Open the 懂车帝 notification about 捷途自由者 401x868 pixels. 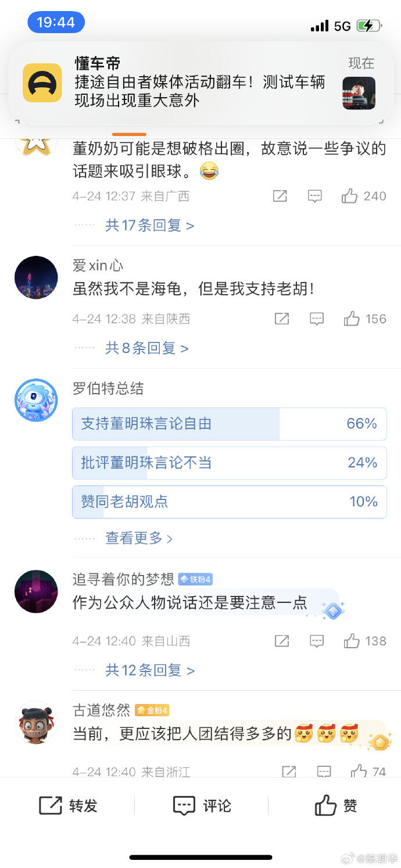click(201, 83)
